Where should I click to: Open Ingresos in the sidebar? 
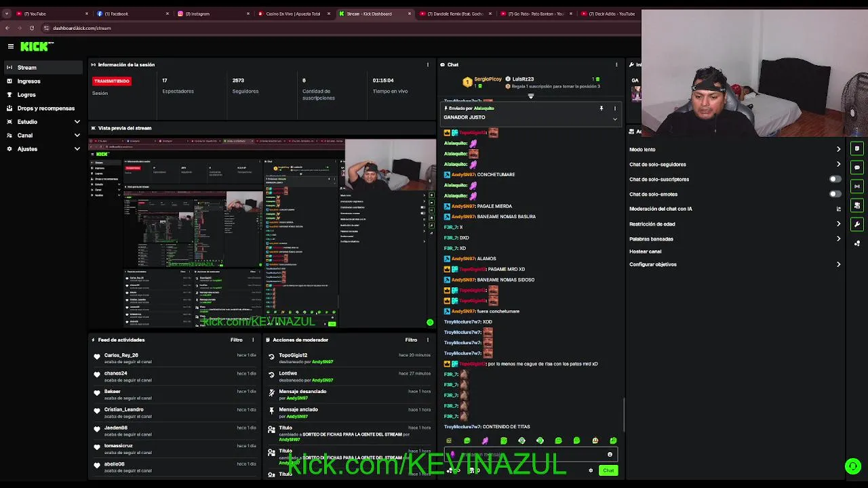[x=43, y=81]
